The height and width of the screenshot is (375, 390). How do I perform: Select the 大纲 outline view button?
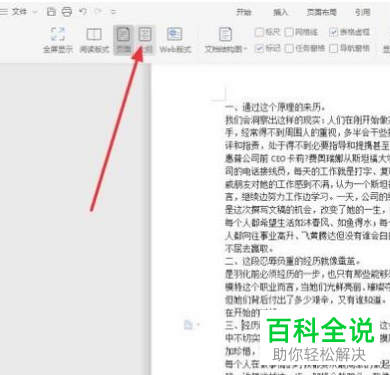coord(145,40)
